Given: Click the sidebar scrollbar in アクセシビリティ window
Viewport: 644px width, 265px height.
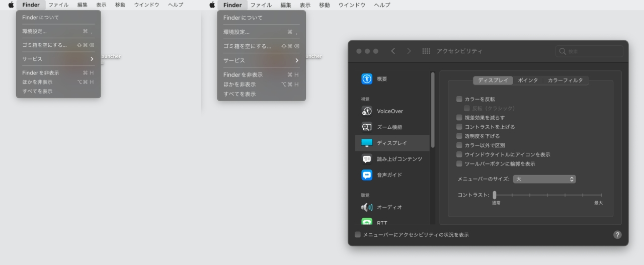Looking at the screenshot, I should (x=432, y=110).
